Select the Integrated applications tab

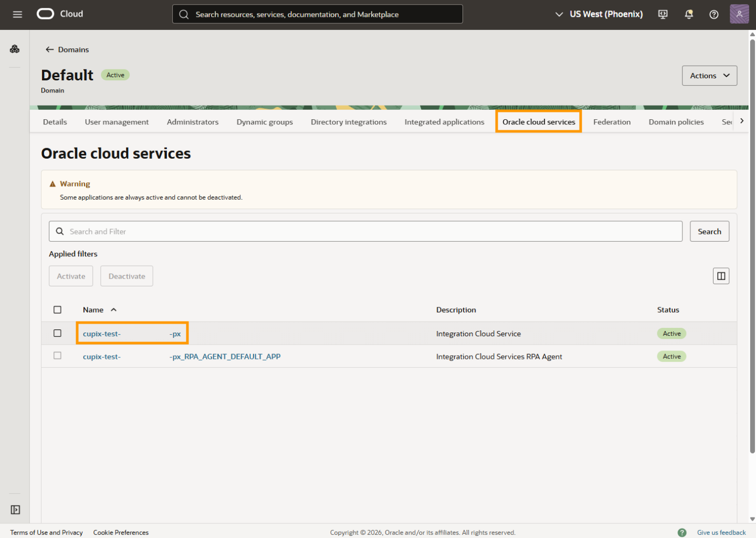coord(445,122)
